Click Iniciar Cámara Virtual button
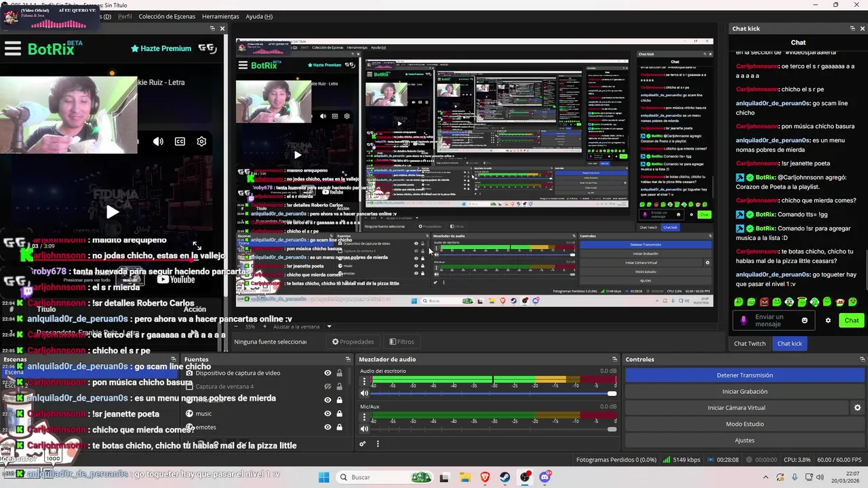The image size is (868, 488). coord(736,407)
